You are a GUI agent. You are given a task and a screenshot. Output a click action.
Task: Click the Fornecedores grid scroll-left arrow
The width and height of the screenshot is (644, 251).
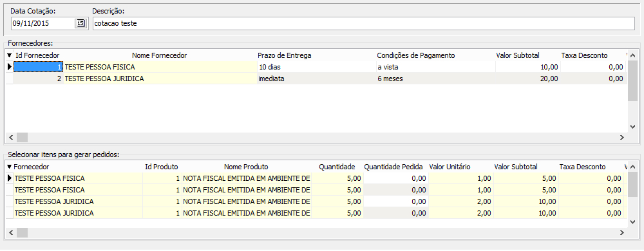pyautogui.click(x=11, y=137)
